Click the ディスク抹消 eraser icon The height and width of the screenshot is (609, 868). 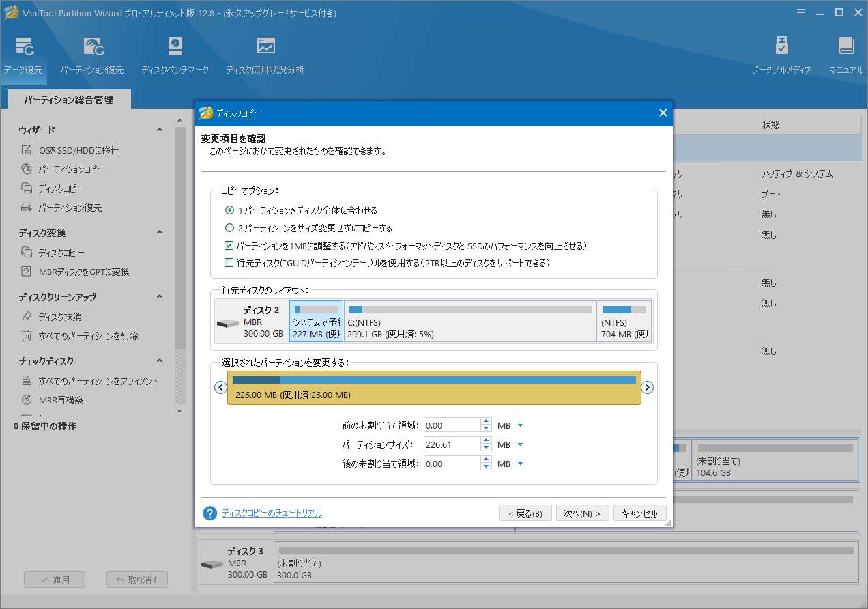coord(26,317)
